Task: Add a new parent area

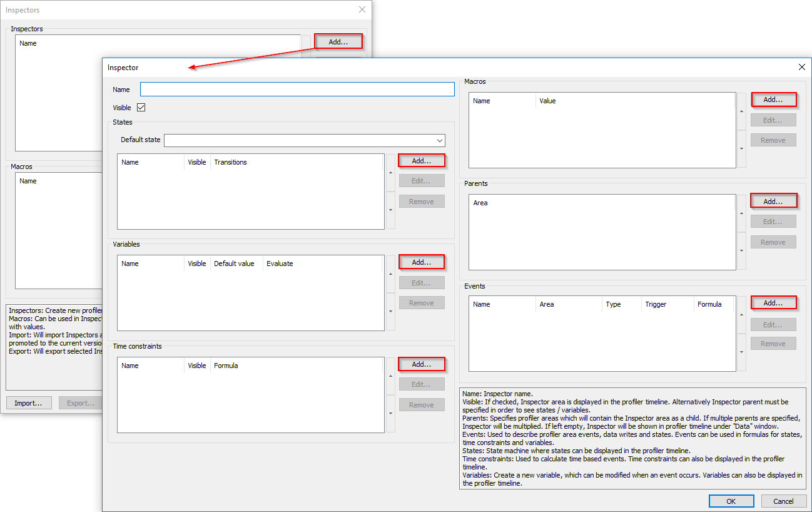Action: coord(773,202)
